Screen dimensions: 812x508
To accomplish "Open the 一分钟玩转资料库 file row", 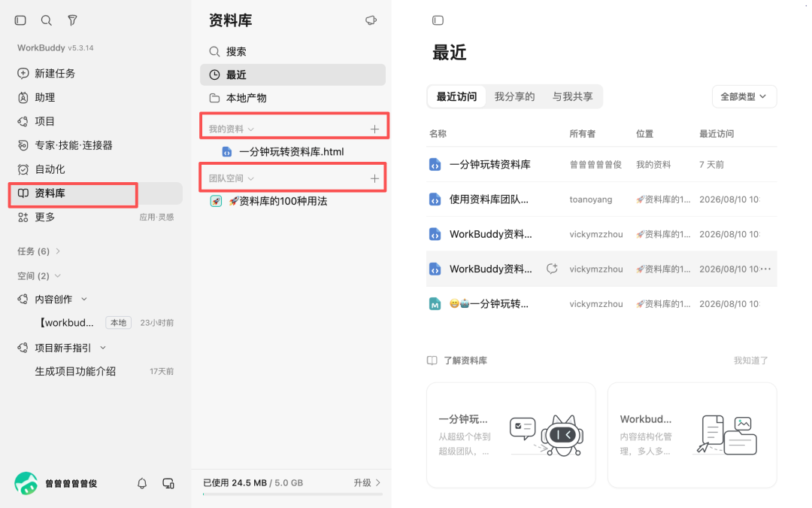I will point(601,164).
